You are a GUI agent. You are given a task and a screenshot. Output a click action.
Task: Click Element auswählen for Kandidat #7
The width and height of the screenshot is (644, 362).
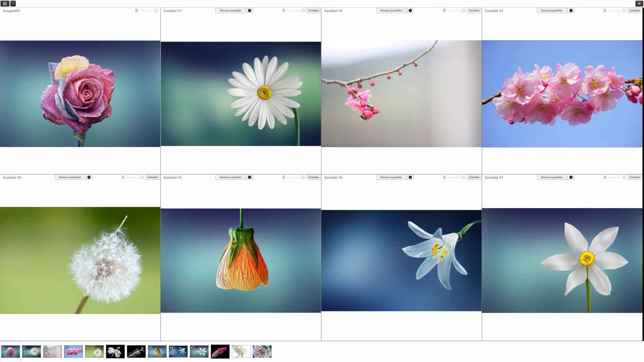point(552,177)
